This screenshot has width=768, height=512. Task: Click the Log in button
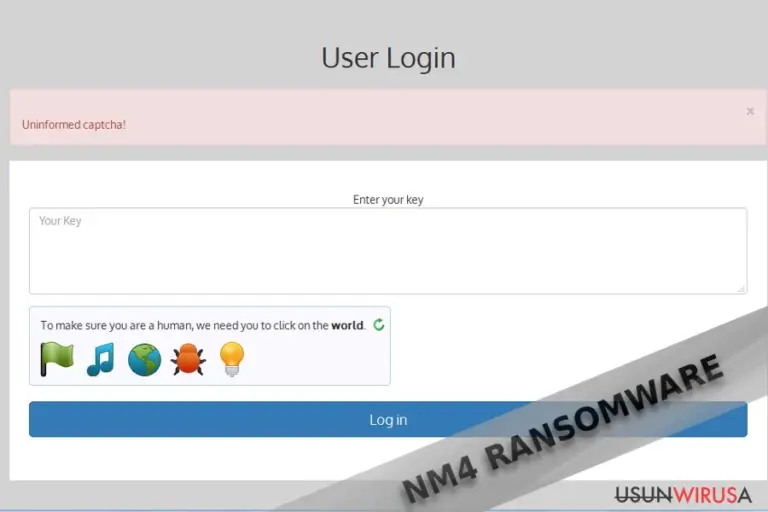388,419
